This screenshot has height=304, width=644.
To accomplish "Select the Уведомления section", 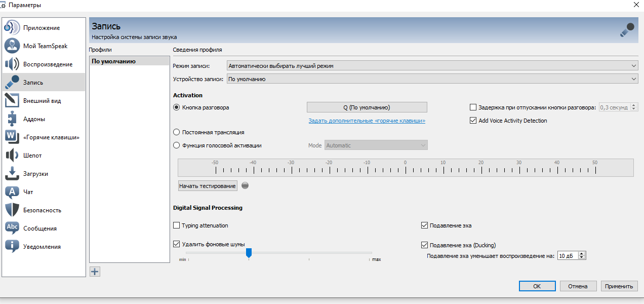I will (x=44, y=247).
